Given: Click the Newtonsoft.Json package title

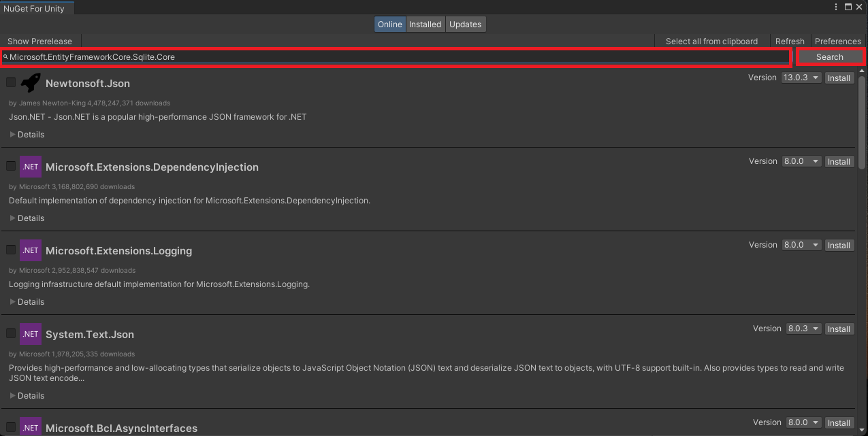Looking at the screenshot, I should pos(88,84).
